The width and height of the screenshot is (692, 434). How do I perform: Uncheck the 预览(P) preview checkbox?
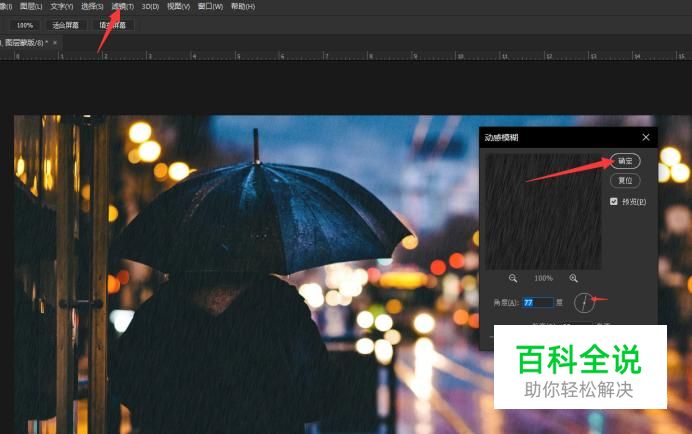pos(613,201)
